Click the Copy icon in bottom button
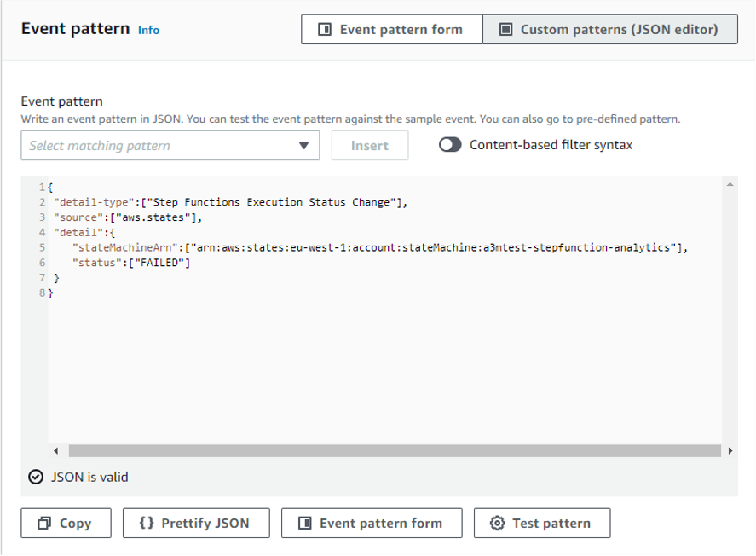This screenshot has height=556, width=756. [x=45, y=524]
